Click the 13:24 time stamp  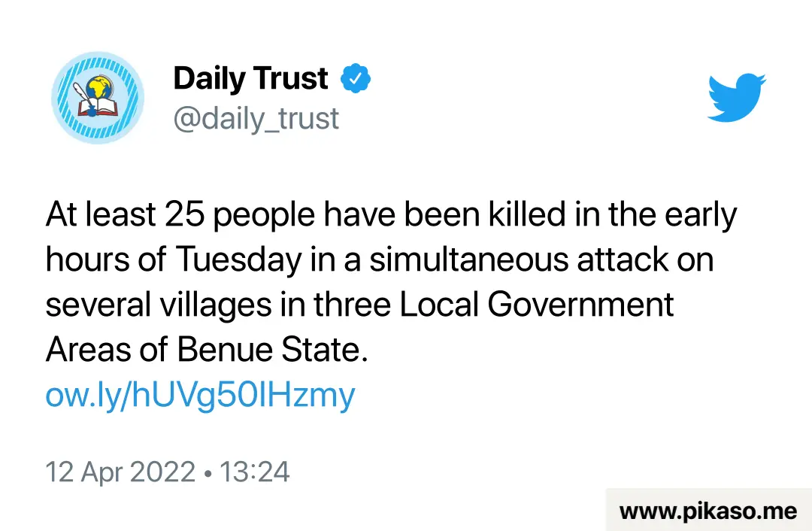254,472
